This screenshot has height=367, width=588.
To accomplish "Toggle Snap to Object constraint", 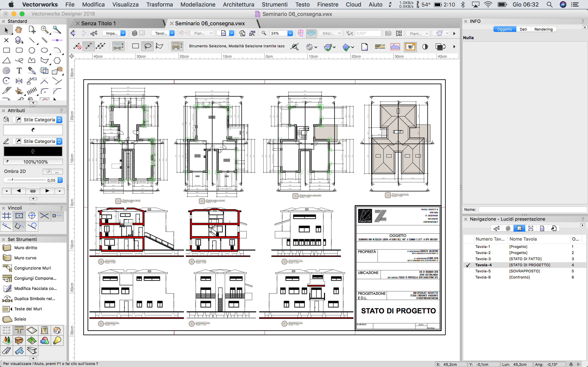I will click(19, 216).
